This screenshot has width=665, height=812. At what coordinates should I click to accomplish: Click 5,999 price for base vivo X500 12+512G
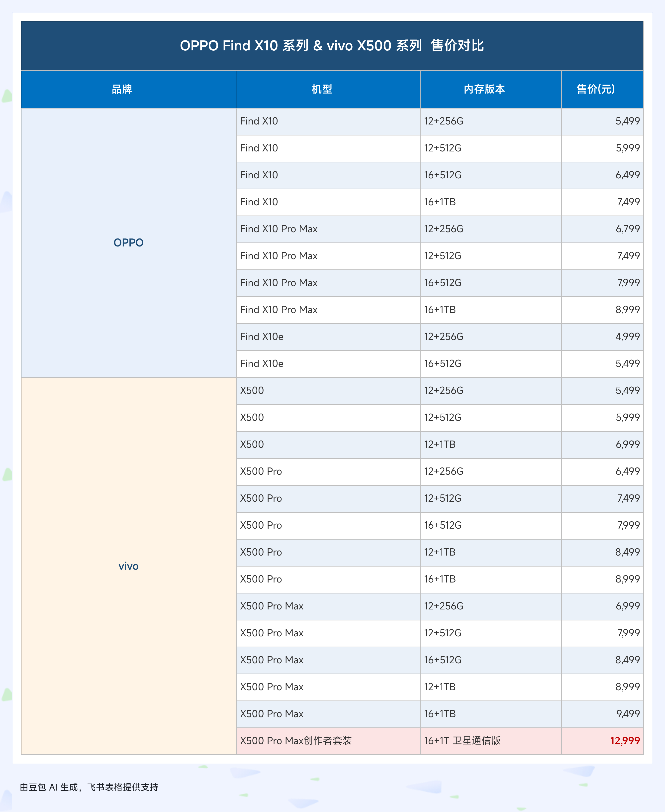click(602, 418)
